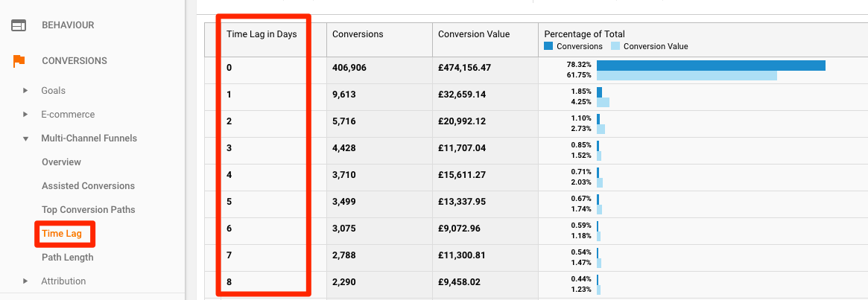Open the Assisted Conversions report
Image resolution: width=868 pixels, height=300 pixels.
(88, 186)
